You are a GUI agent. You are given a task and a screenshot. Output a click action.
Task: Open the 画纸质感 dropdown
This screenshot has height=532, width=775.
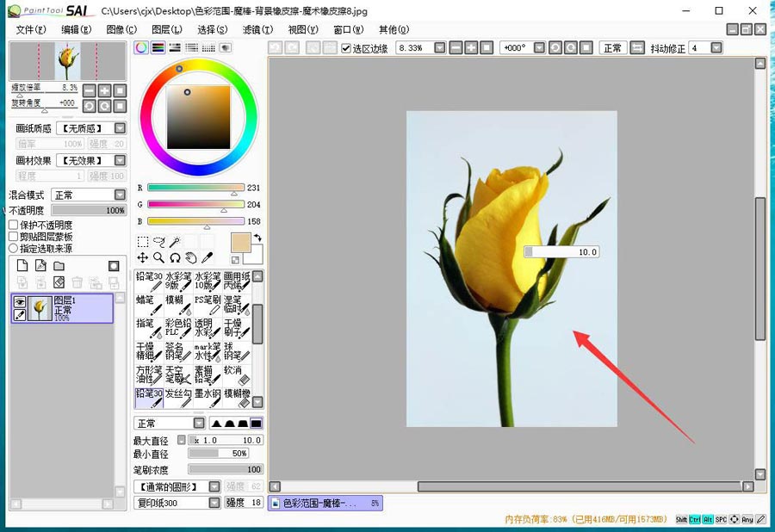click(x=91, y=128)
